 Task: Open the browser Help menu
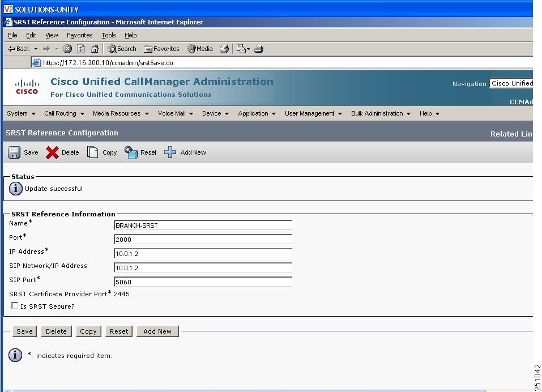[x=131, y=35]
